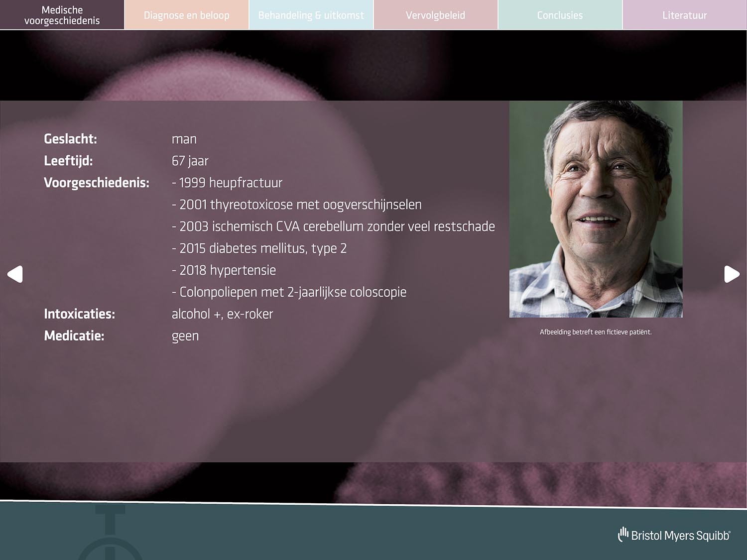The height and width of the screenshot is (560, 747).
Task: Open the Literatuur tab
Action: (685, 15)
